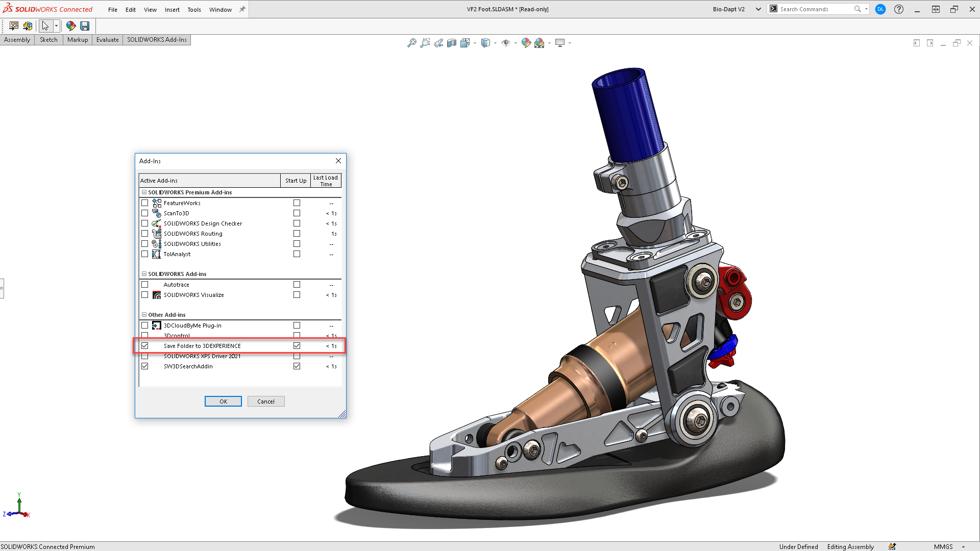Activate the Zoom to Area tool
The width and height of the screenshot is (980, 551).
click(425, 43)
